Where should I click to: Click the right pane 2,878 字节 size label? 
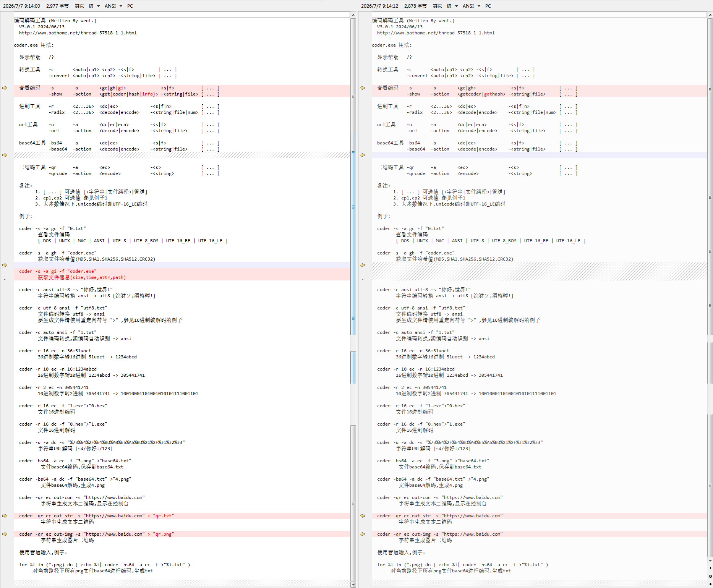point(415,6)
